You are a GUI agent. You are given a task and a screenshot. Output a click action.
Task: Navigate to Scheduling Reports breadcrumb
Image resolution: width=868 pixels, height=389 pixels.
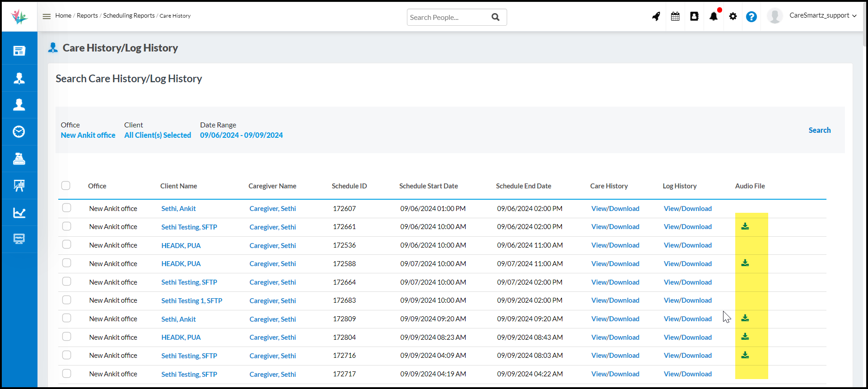point(129,15)
